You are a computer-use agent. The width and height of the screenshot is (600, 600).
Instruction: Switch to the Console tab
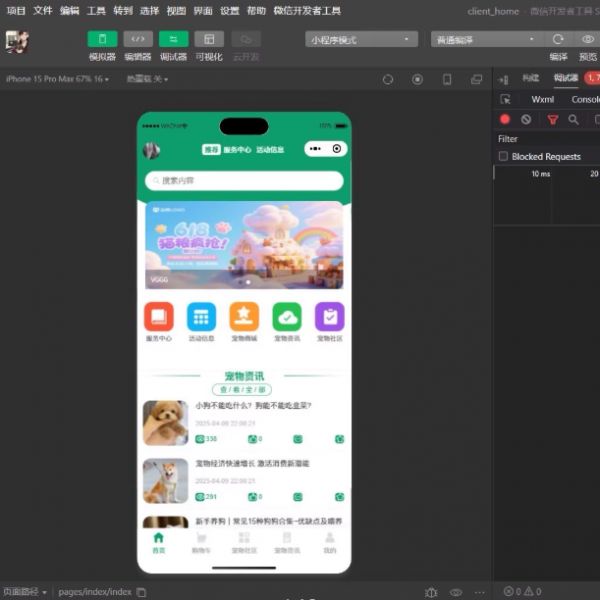point(585,99)
